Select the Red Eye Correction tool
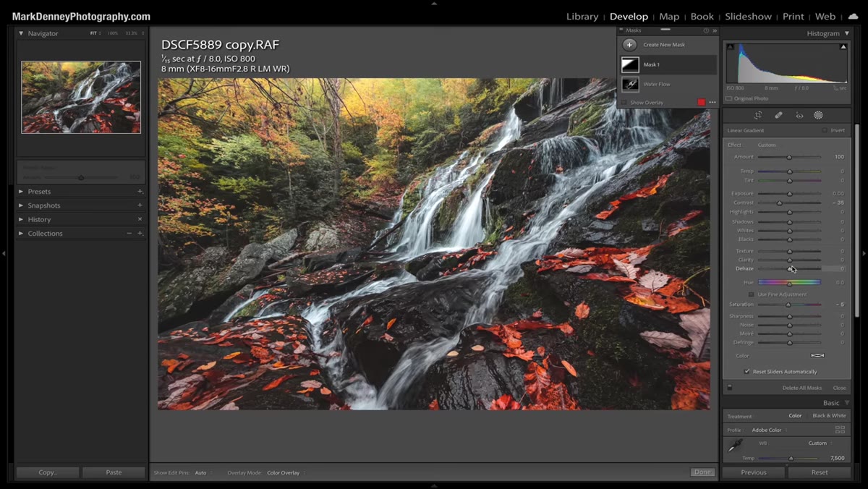 tap(799, 115)
